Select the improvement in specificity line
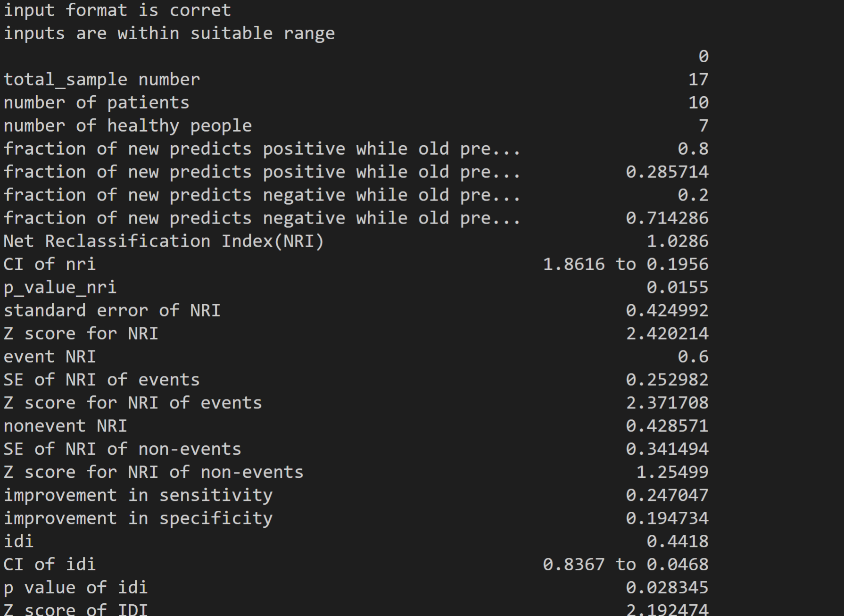 click(x=137, y=518)
